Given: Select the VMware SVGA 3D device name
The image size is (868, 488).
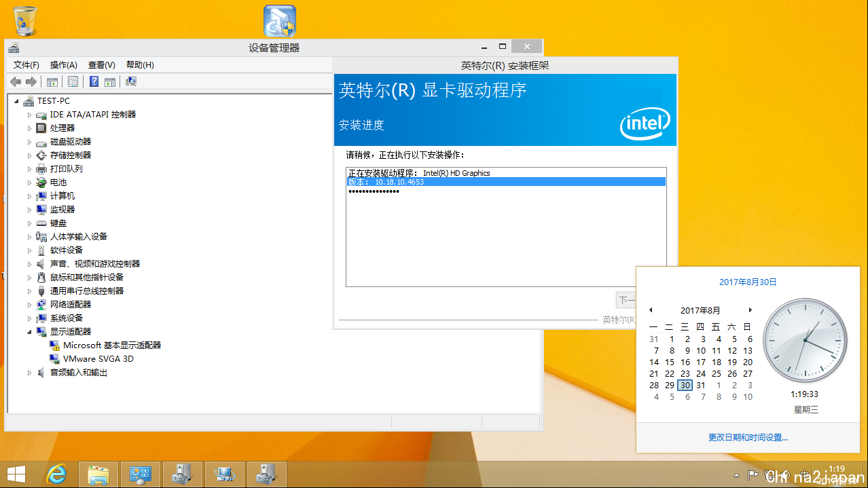Looking at the screenshot, I should [x=98, y=359].
